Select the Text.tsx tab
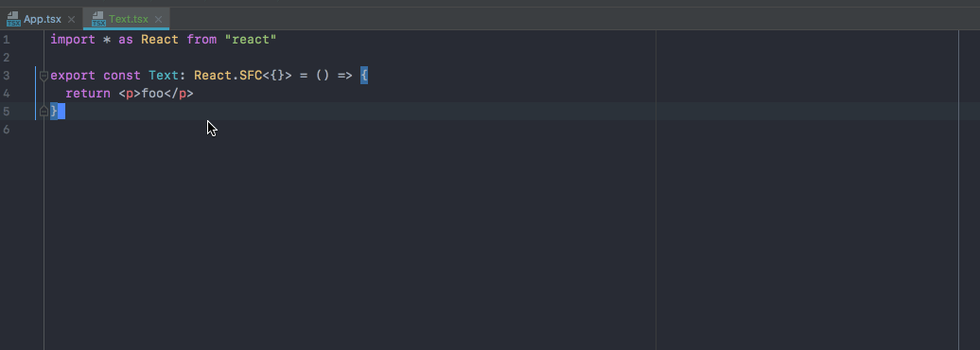The image size is (980, 350). pyautogui.click(x=128, y=19)
